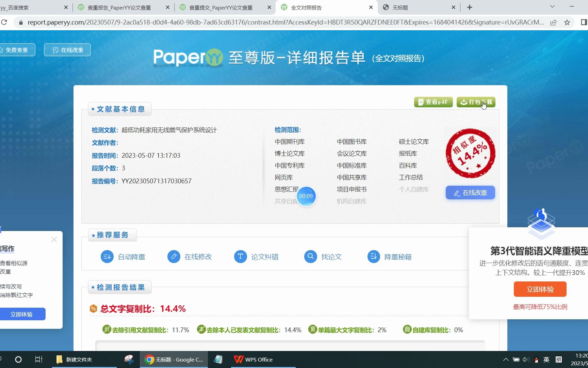Click the 查看pdf button
The width and height of the screenshot is (588, 368).
[x=433, y=102]
